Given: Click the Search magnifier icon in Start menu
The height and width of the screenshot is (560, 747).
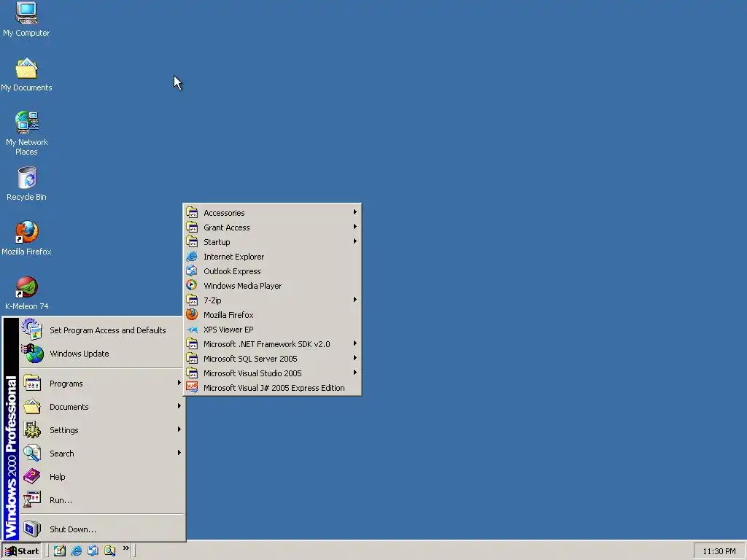Looking at the screenshot, I should 32,453.
